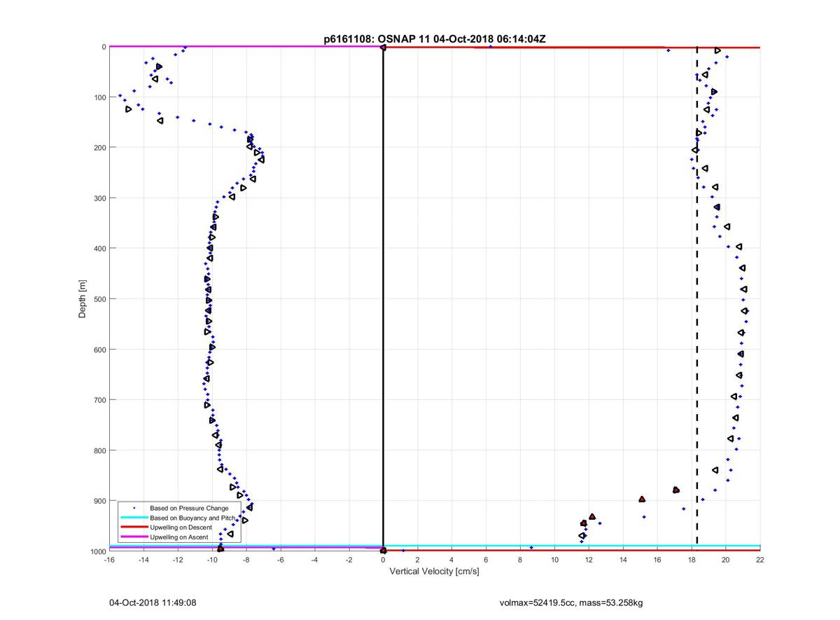Click the '400' tick on the depth axis

point(99,249)
